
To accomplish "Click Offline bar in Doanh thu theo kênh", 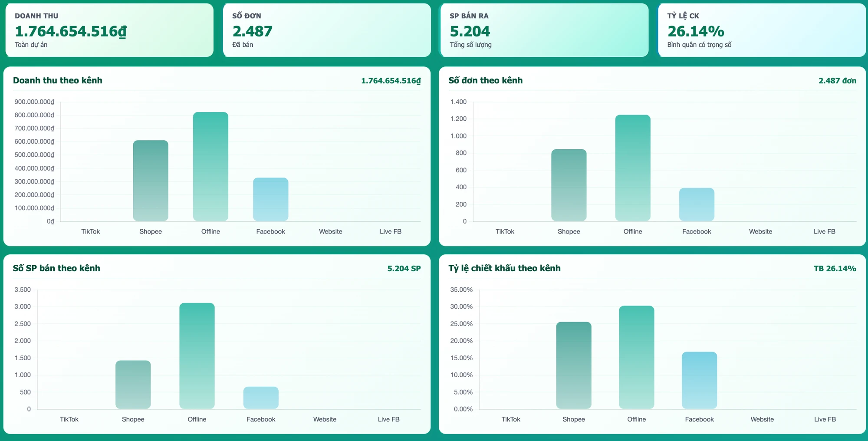I will pyautogui.click(x=210, y=167).
